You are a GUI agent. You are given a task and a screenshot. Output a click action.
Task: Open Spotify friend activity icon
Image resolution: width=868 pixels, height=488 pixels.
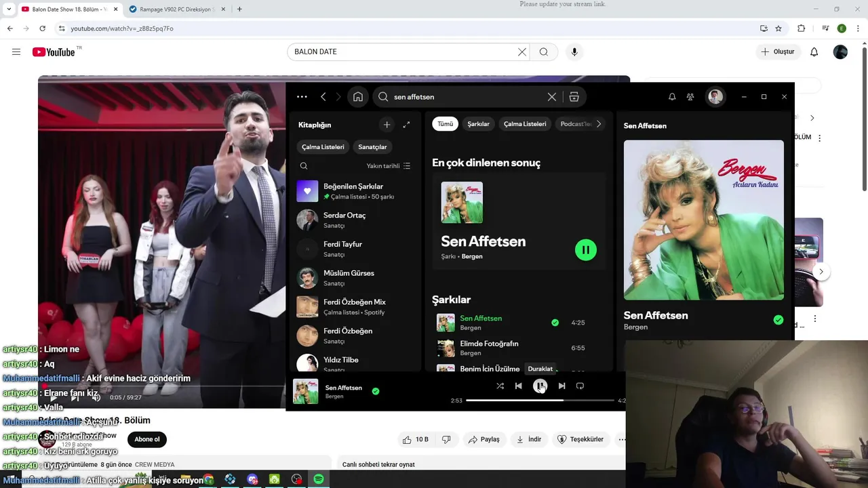[690, 97]
